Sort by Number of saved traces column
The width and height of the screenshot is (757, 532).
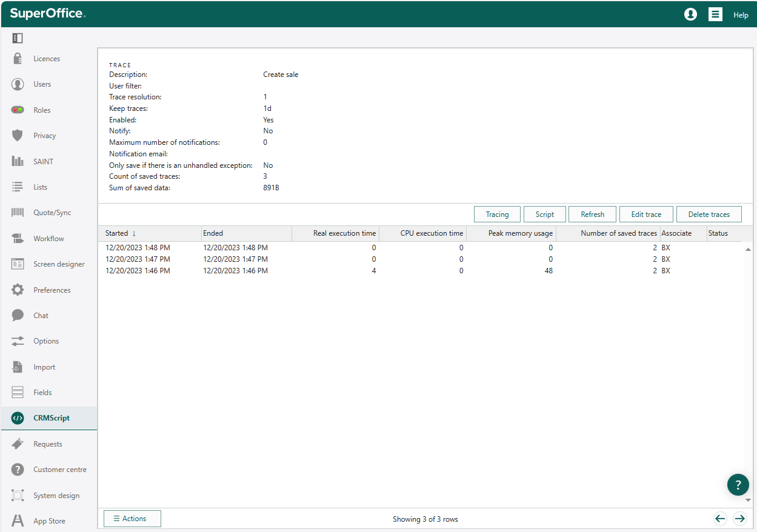click(x=608, y=233)
